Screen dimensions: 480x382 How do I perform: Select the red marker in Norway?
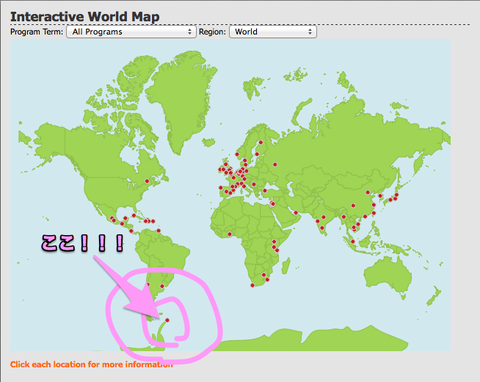[x=237, y=154]
